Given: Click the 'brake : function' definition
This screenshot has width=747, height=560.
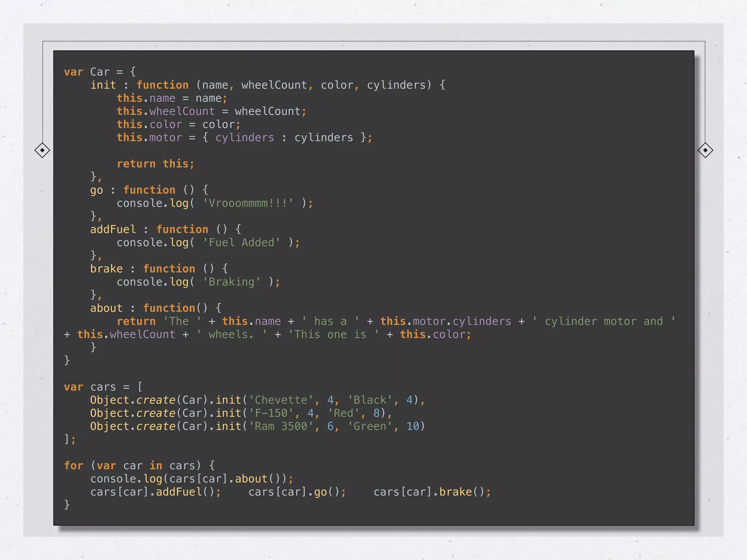Looking at the screenshot, I should pos(143,269).
